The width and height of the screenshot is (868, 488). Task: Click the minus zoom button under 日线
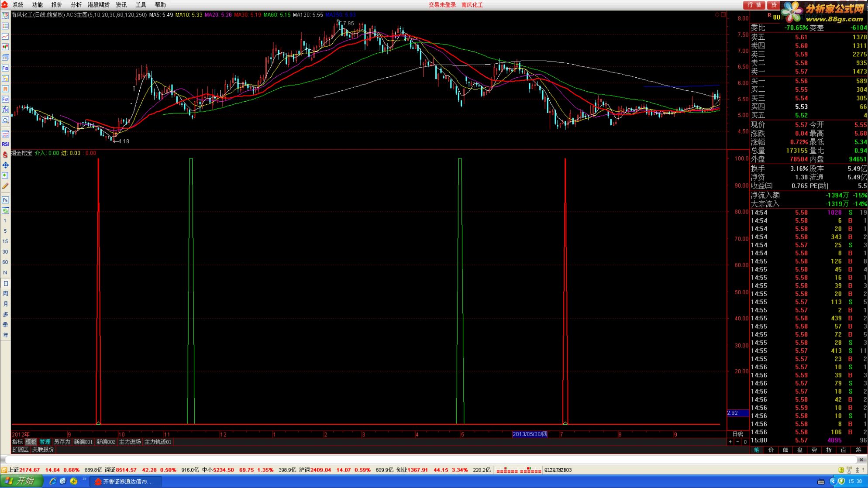pyautogui.click(x=738, y=442)
